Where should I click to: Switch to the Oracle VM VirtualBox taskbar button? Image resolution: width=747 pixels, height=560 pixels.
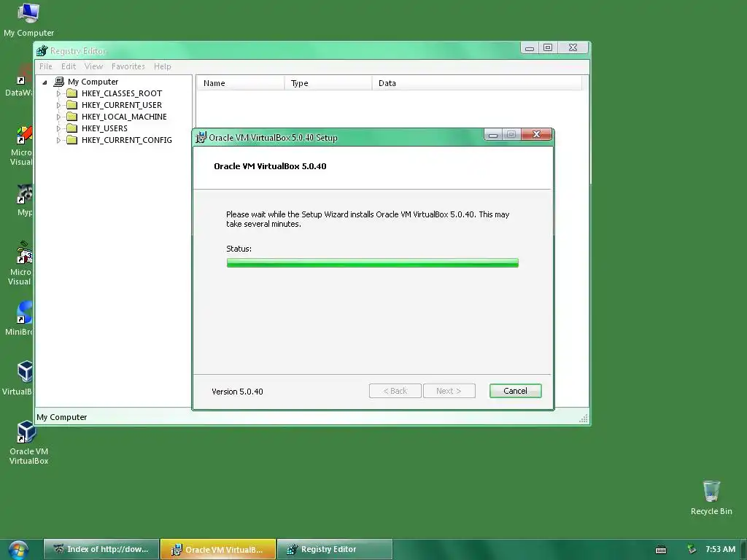[x=218, y=550]
